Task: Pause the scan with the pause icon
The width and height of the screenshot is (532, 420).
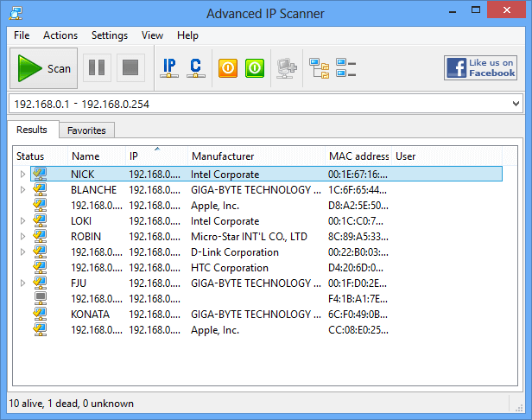Action: click(x=97, y=68)
